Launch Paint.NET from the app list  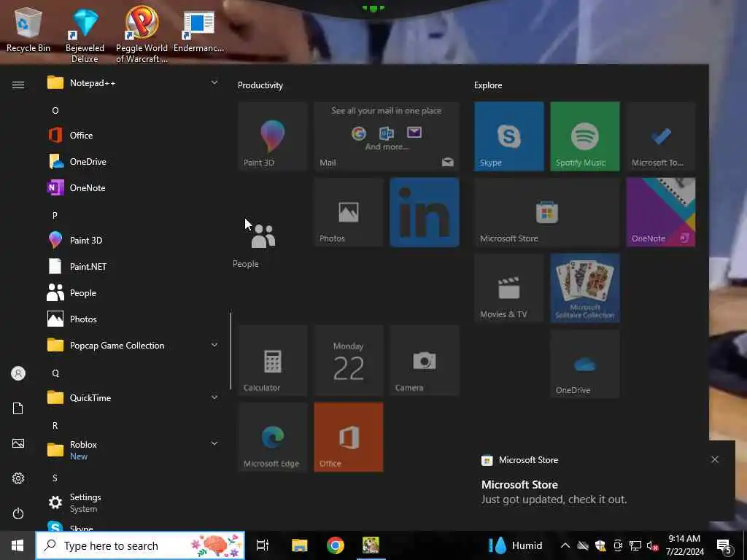[x=132, y=266]
